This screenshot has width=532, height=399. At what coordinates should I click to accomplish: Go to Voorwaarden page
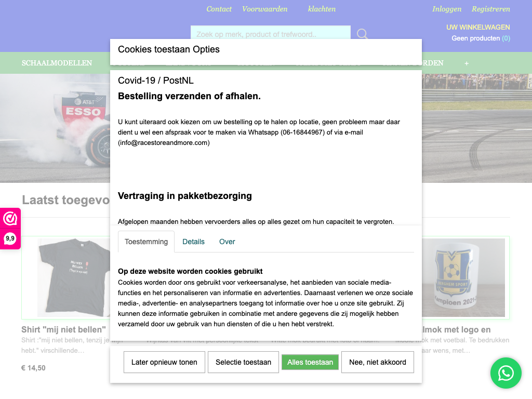tap(264, 9)
